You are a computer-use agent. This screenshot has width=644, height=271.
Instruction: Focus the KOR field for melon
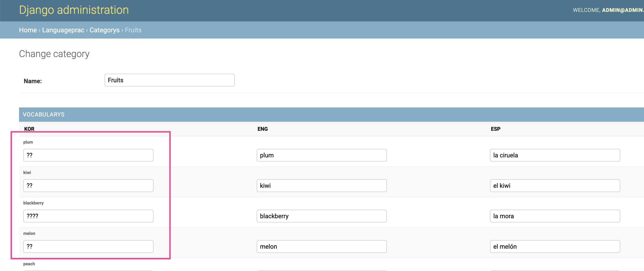88,247
